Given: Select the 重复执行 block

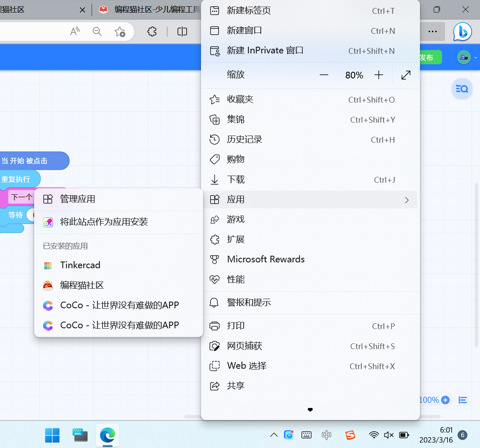Looking at the screenshot, I should coord(20,179).
